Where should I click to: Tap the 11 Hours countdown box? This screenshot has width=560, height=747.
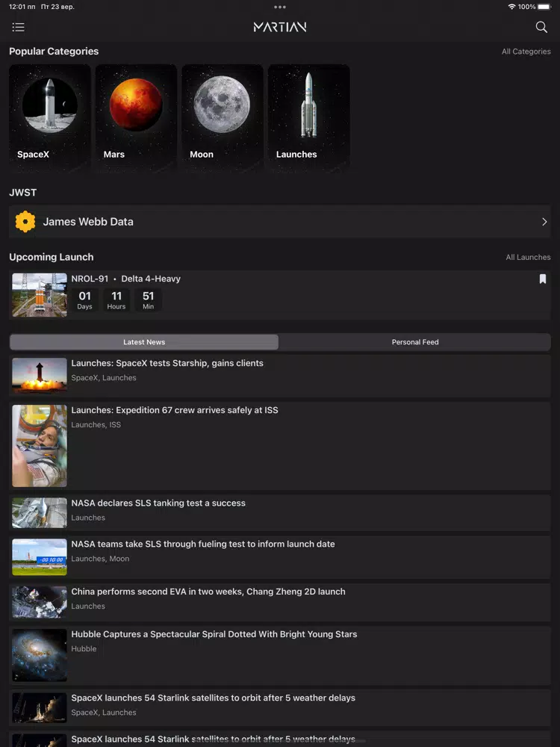pos(116,300)
